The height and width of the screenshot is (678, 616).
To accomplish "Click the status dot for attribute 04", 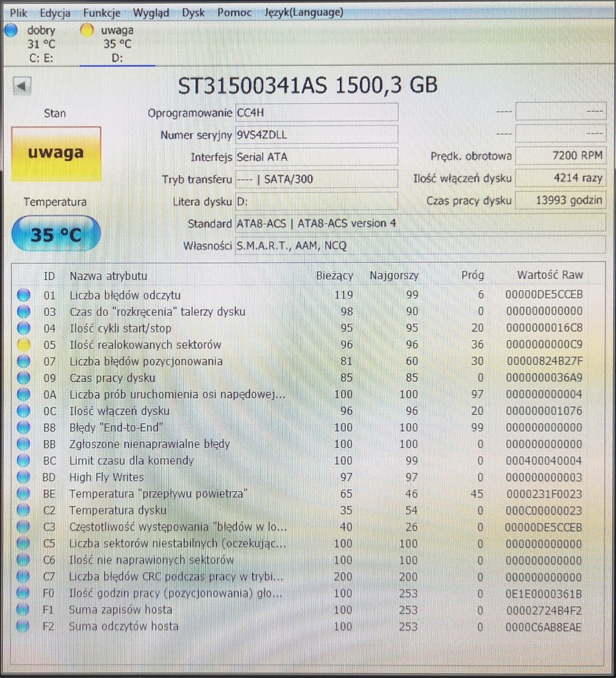I will pos(24,328).
